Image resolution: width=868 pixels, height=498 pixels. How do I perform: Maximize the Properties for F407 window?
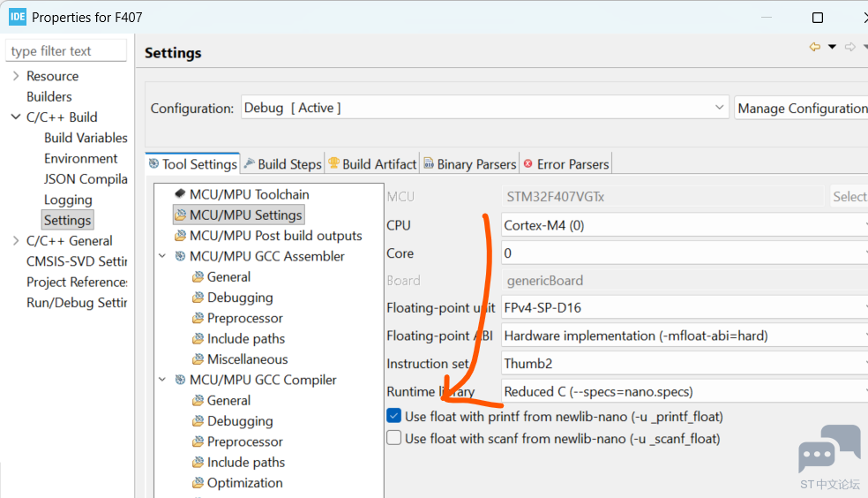coord(818,18)
